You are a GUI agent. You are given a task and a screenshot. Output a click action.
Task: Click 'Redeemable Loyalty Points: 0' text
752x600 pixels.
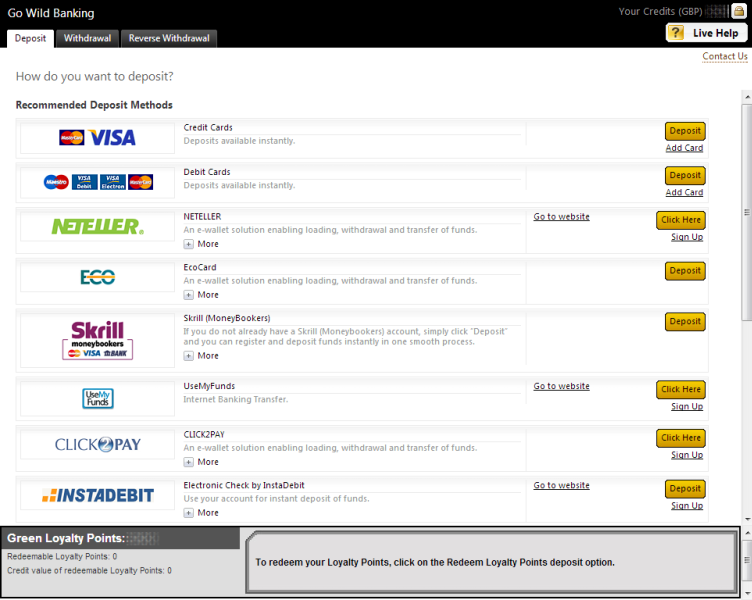[62, 556]
